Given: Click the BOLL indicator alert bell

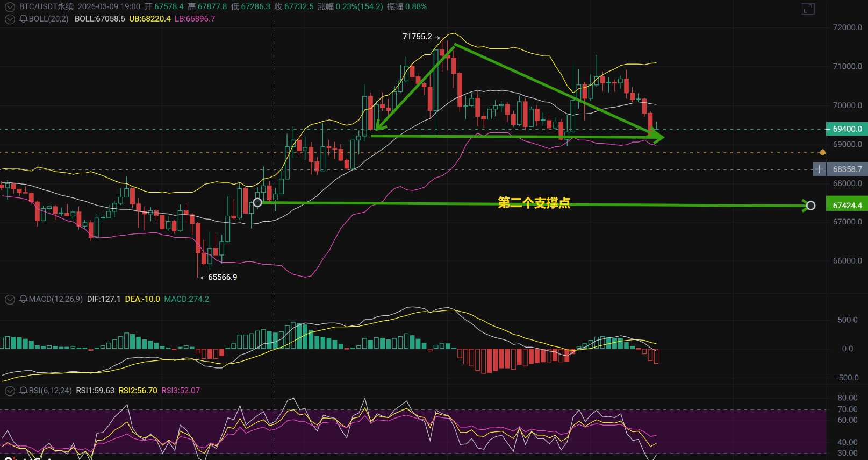Looking at the screenshot, I should [23, 19].
